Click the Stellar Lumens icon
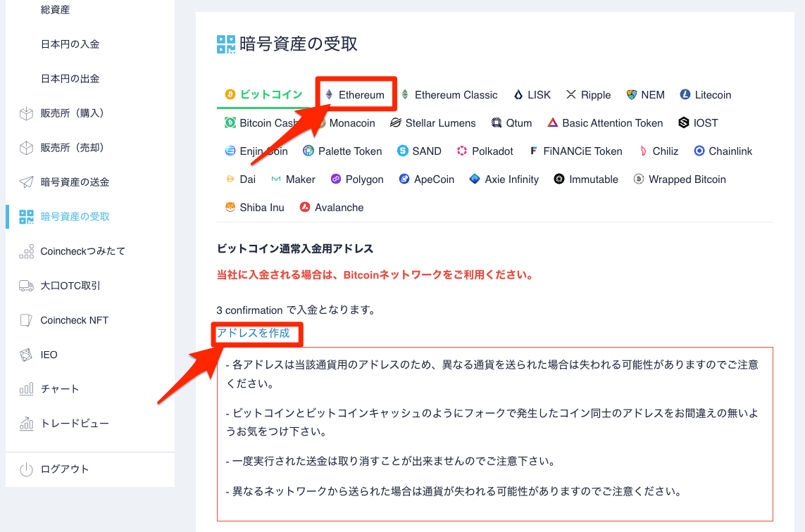Viewport: 805px width, 532px height. click(395, 122)
